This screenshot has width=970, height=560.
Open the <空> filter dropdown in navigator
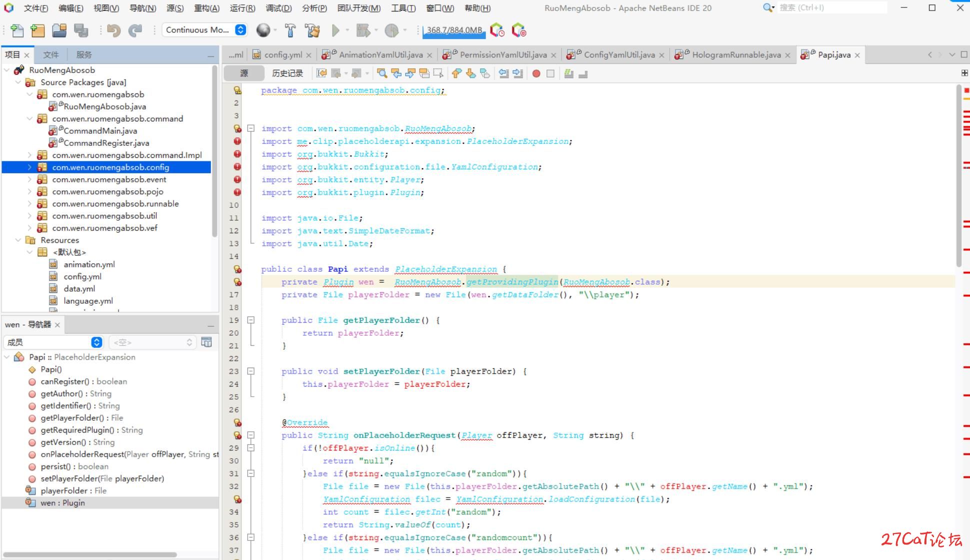pyautogui.click(x=151, y=342)
